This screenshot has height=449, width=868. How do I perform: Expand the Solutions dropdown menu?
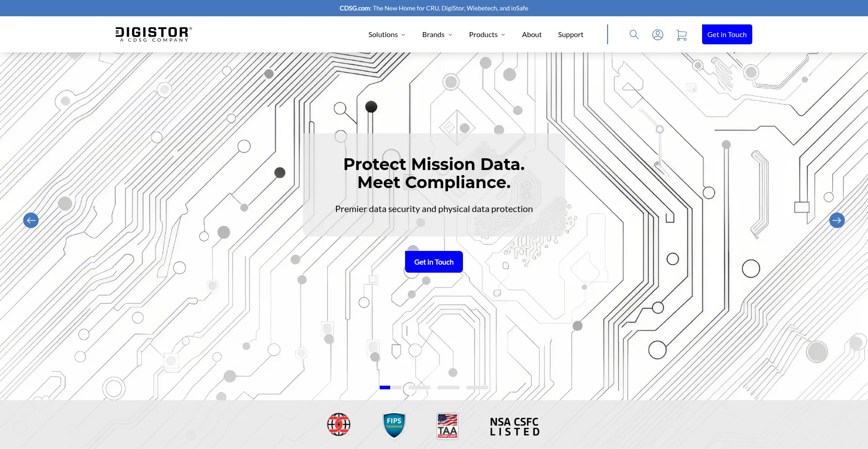coord(387,34)
